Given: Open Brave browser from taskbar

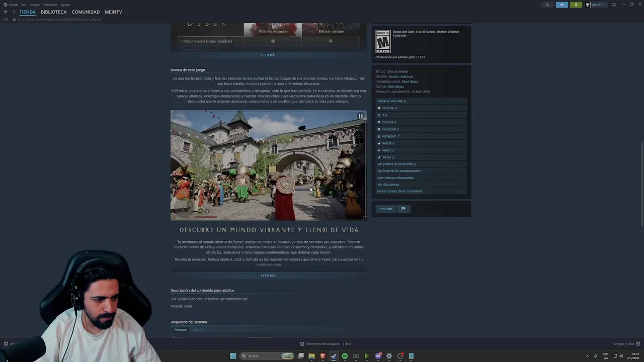Looking at the screenshot, I should tap(323, 356).
